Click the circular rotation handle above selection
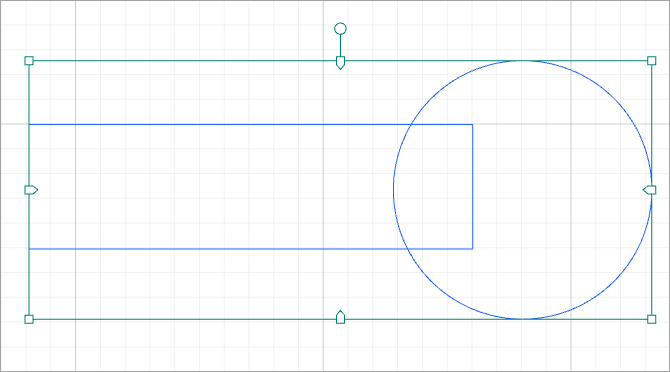The image size is (670, 372). [x=340, y=29]
